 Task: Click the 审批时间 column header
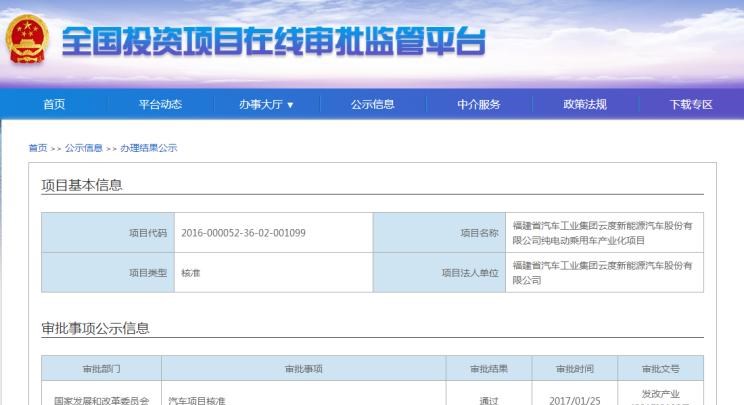click(575, 368)
